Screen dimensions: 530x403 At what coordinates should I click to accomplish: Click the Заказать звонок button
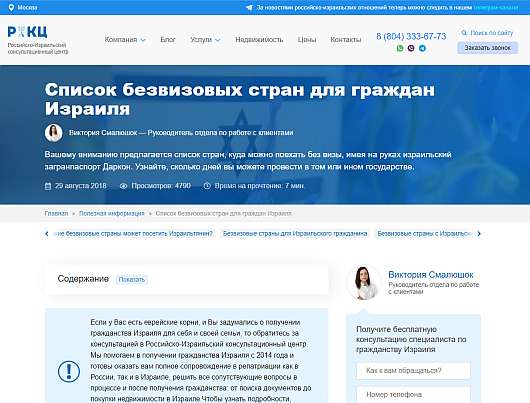pos(487,48)
